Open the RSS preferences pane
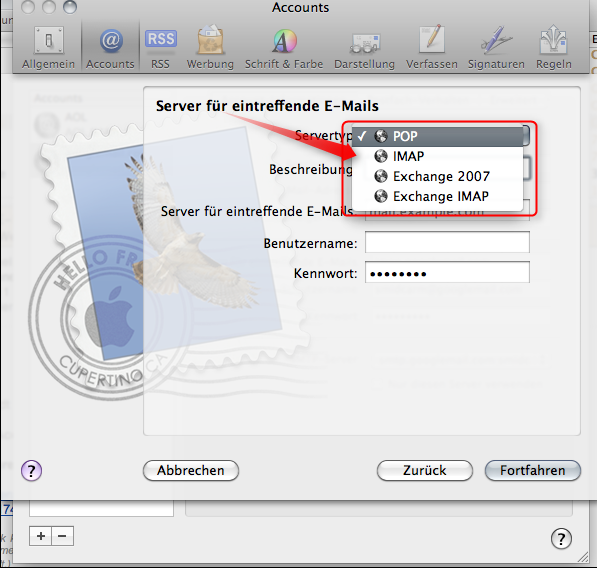The width and height of the screenshot is (597, 568). 160,48
